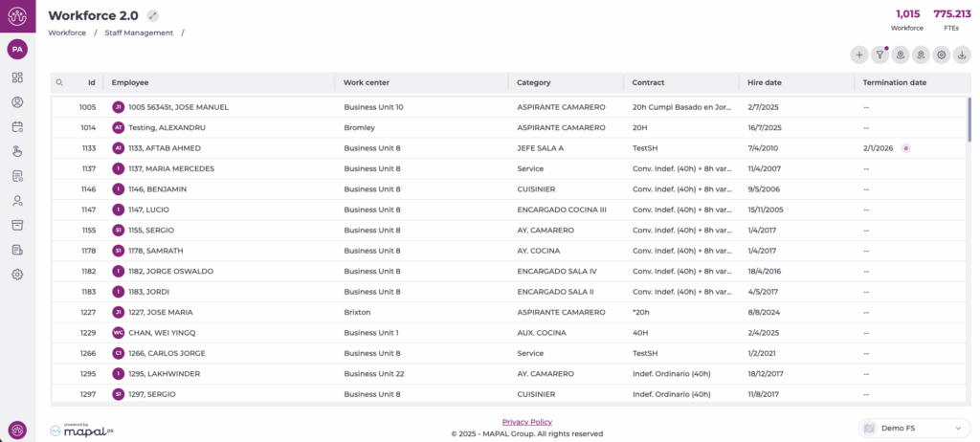Click the PA user avatar
980x442 pixels.
click(17, 49)
